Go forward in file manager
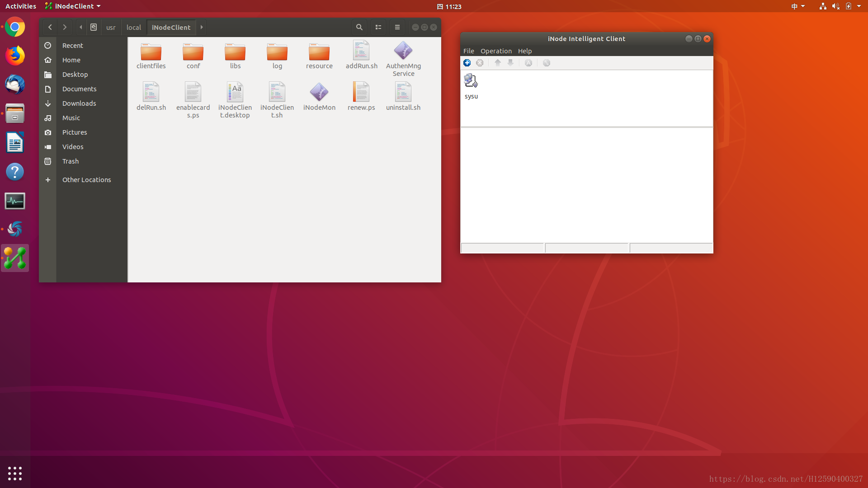Viewport: 868px width, 488px height. (x=65, y=27)
